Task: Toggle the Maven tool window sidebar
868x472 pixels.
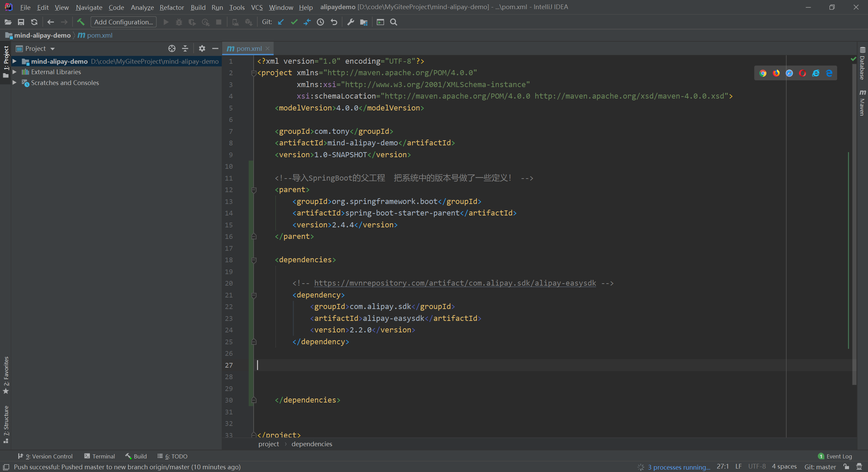Action: [x=862, y=103]
